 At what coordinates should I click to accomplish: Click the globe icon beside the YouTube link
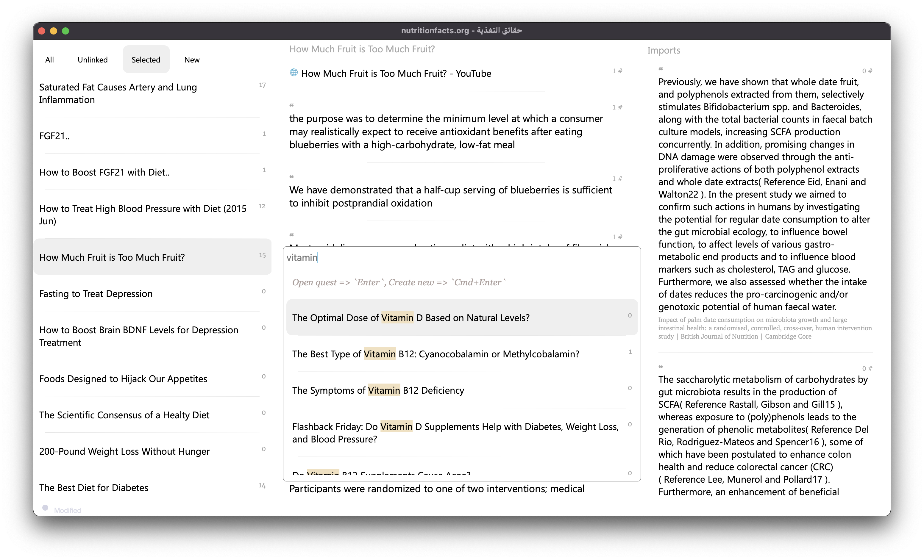coord(294,73)
